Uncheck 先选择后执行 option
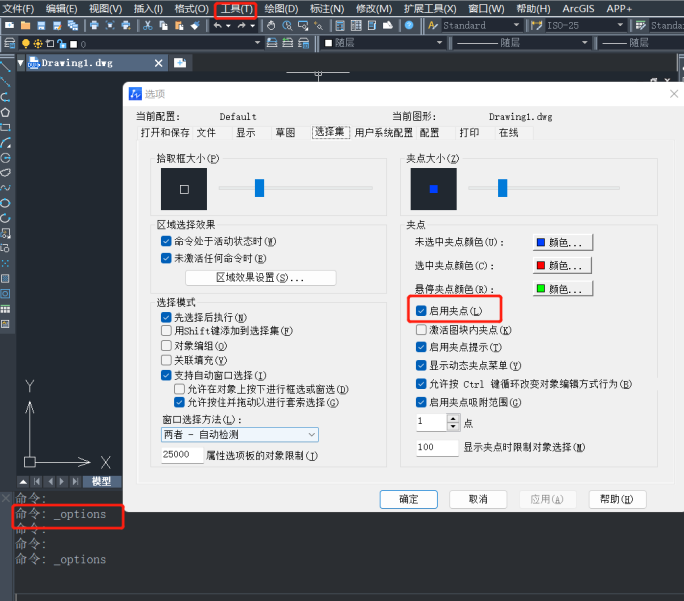 pyautogui.click(x=166, y=317)
